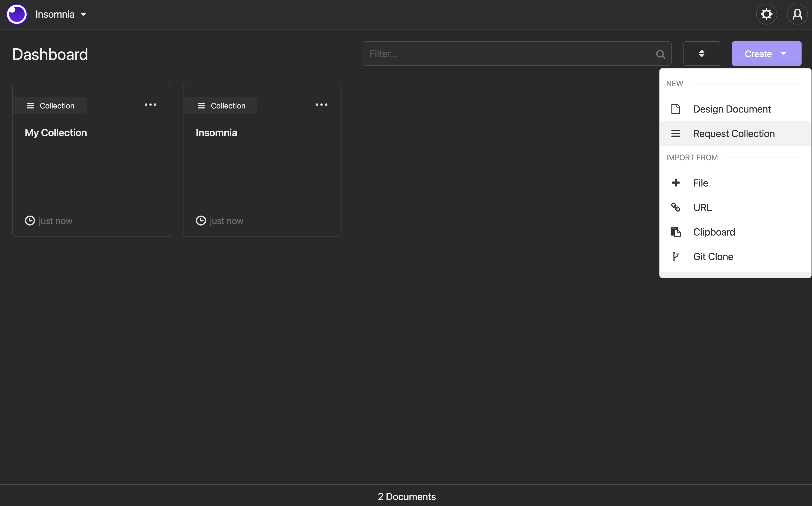Open the sort order dropdown button
The width and height of the screenshot is (812, 506).
tap(701, 54)
